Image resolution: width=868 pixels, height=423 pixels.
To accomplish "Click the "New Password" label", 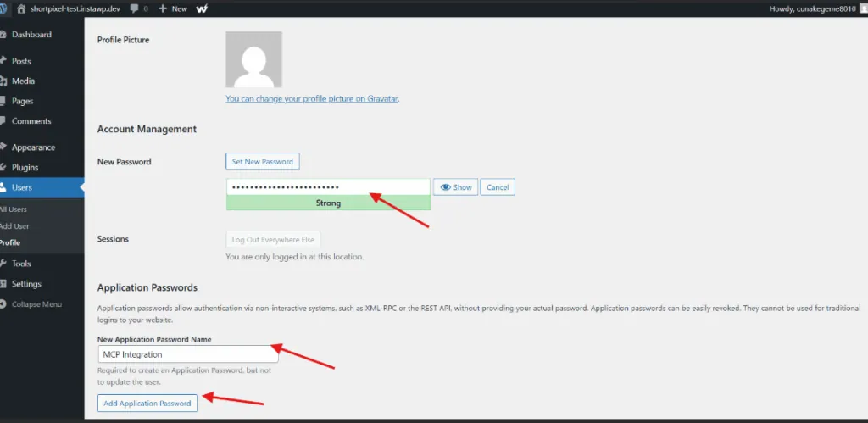I will click(124, 162).
